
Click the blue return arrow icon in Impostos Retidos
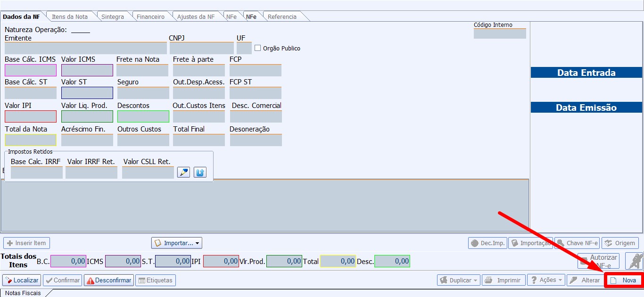[x=200, y=173]
